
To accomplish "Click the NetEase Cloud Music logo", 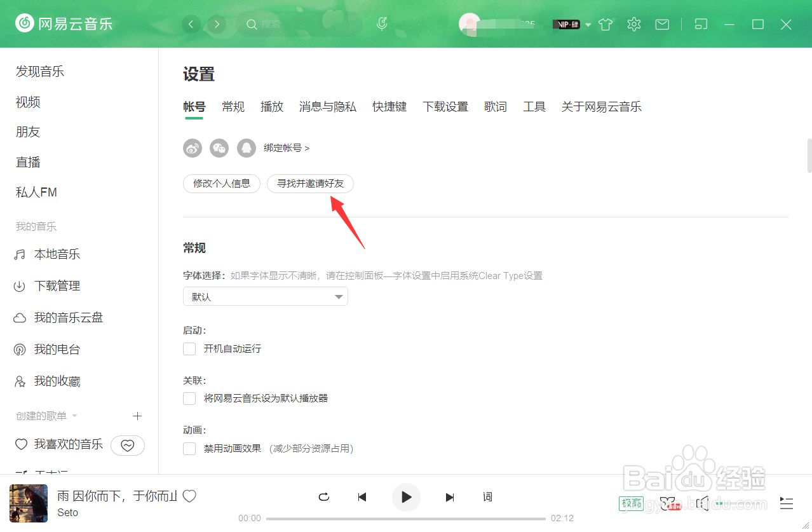I will 64,24.
